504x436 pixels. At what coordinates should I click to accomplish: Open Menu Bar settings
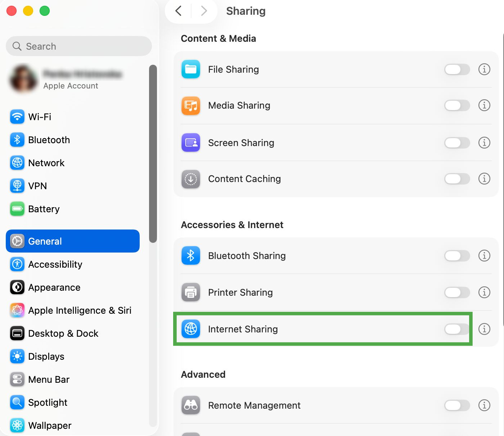[x=73, y=379]
